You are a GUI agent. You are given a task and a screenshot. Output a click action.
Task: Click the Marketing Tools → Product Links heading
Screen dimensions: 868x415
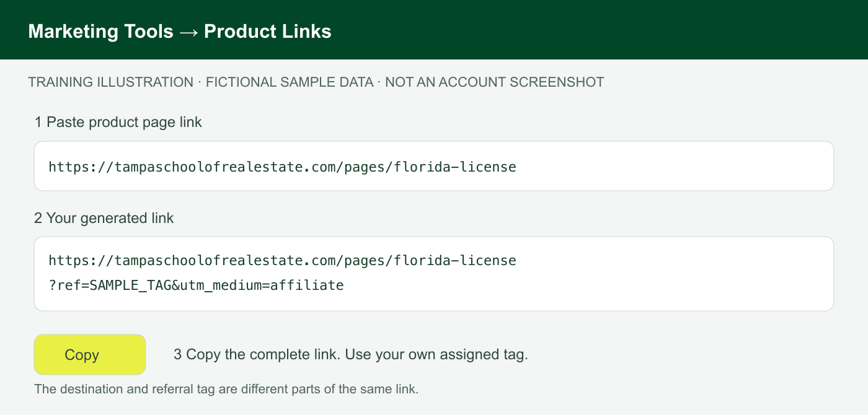pyautogui.click(x=180, y=32)
